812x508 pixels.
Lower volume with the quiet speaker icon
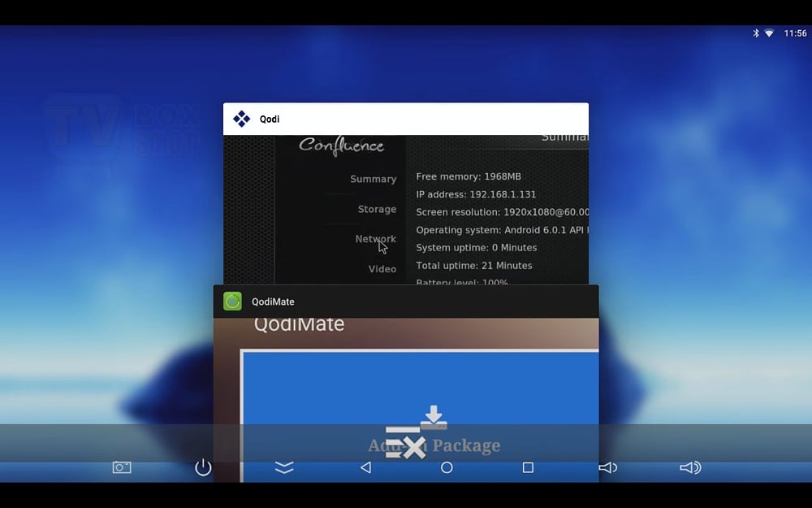pyautogui.click(x=608, y=467)
